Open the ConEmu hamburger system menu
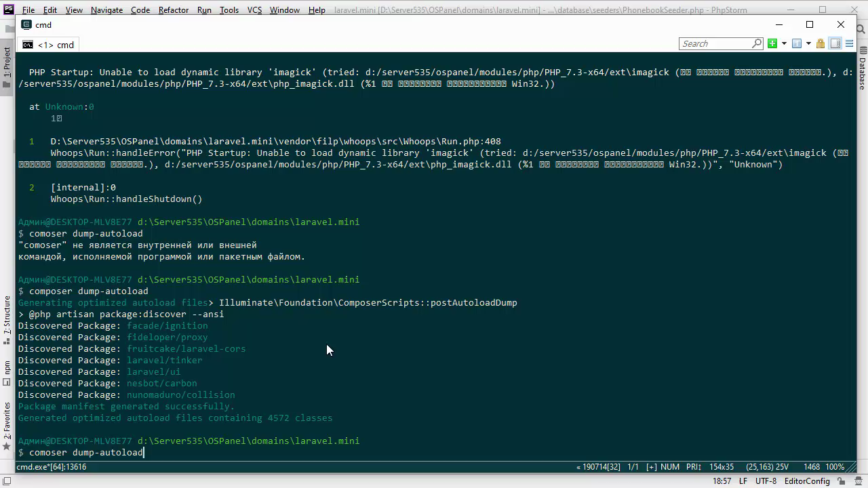The image size is (868, 488). (849, 43)
